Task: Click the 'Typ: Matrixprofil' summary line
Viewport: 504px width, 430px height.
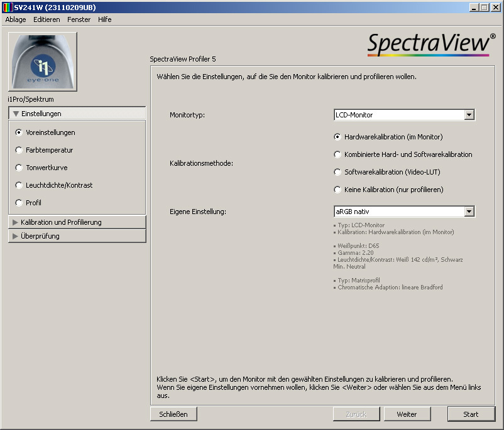Action: tap(357, 281)
